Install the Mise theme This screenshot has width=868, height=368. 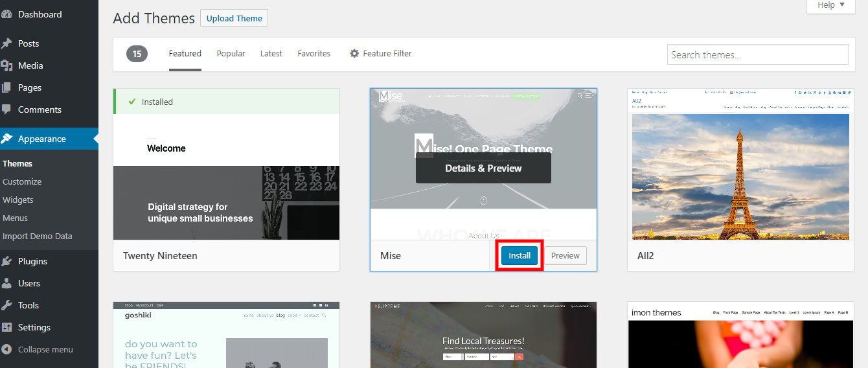[x=520, y=256]
